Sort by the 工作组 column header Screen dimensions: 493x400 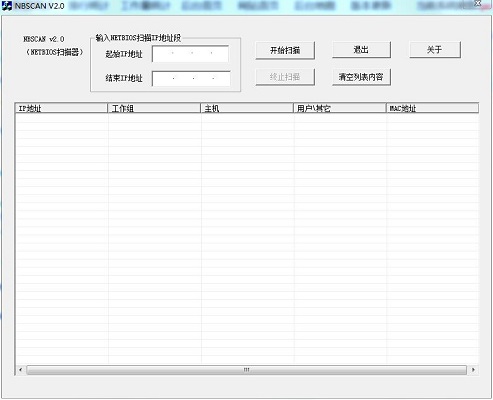pyautogui.click(x=154, y=108)
